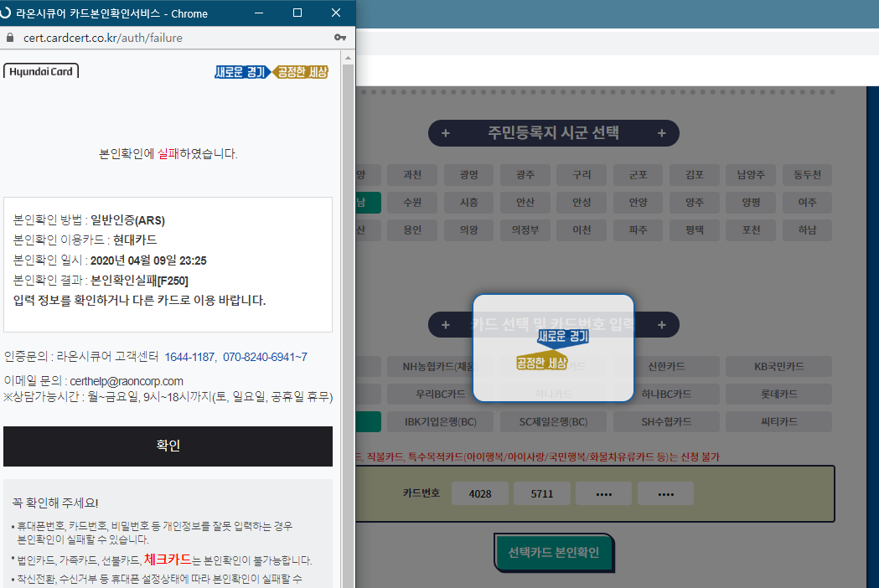Viewport: 879px width, 588px height.
Task: Click 본인확인실패[F250] result text
Action: pos(140,281)
